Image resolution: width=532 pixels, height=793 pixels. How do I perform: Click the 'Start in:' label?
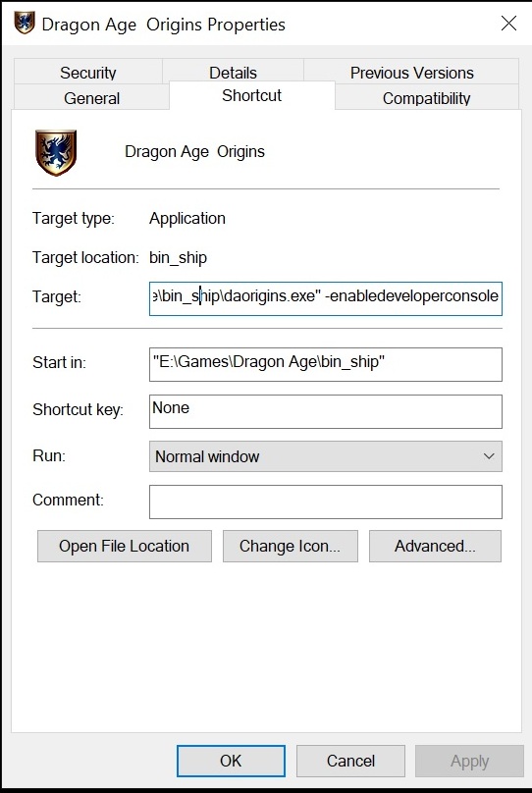coord(59,362)
